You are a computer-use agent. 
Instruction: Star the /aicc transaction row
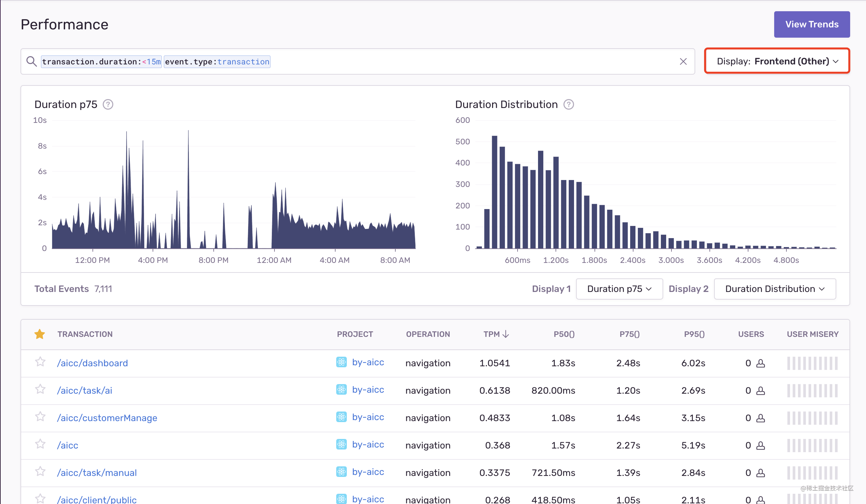(x=40, y=444)
